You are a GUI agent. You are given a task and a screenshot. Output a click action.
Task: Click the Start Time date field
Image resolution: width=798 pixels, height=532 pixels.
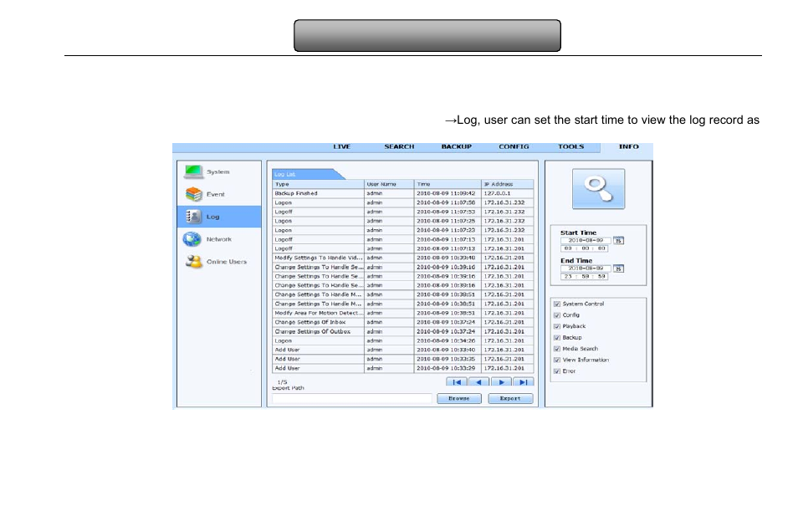tap(586, 240)
